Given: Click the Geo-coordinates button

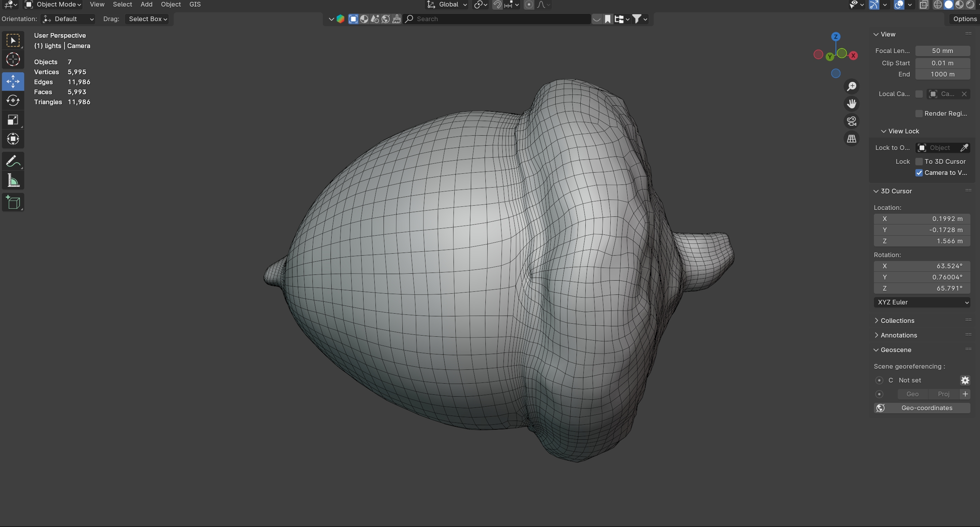Looking at the screenshot, I should (922, 408).
